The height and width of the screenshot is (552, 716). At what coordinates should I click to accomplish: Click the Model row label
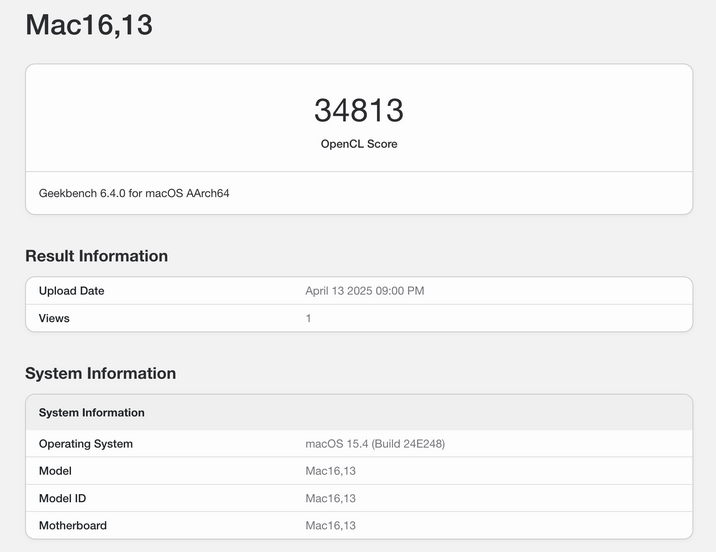pyautogui.click(x=55, y=471)
